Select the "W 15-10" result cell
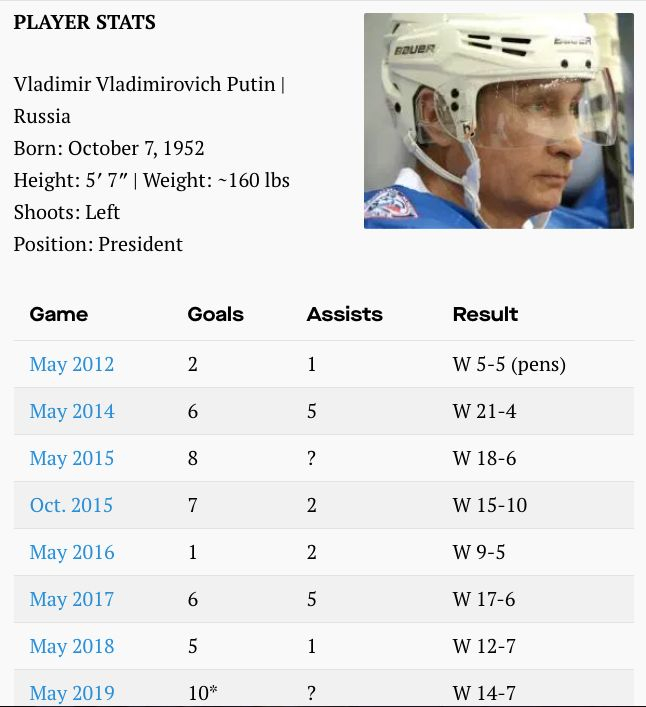646x707 pixels. coord(489,505)
